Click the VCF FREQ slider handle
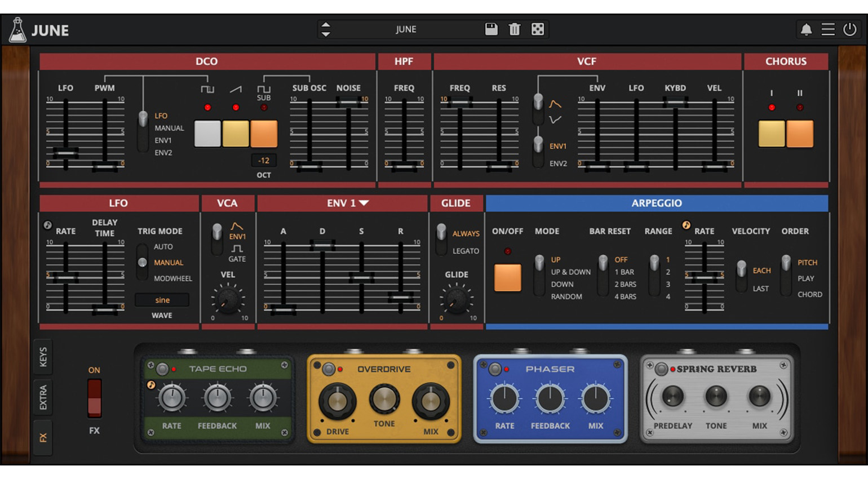The image size is (868, 479). pyautogui.click(x=460, y=103)
